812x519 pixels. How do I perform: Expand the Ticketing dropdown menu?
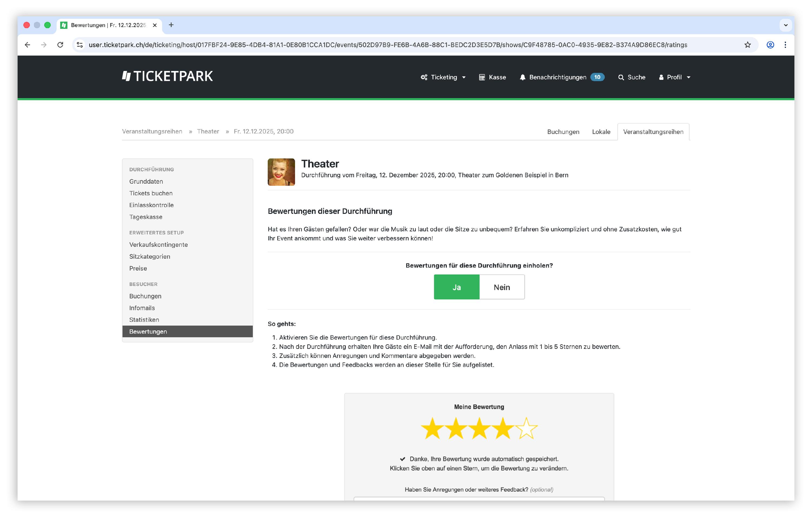(443, 77)
